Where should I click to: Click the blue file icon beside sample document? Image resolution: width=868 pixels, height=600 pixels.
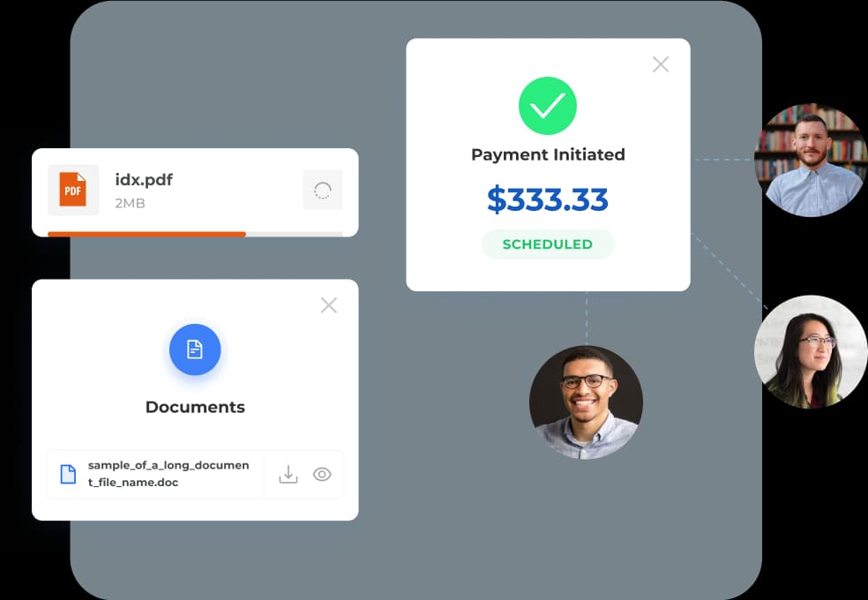(x=68, y=475)
